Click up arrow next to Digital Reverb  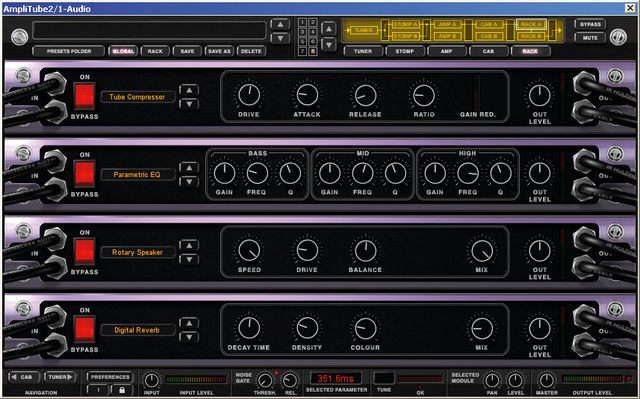(x=189, y=323)
